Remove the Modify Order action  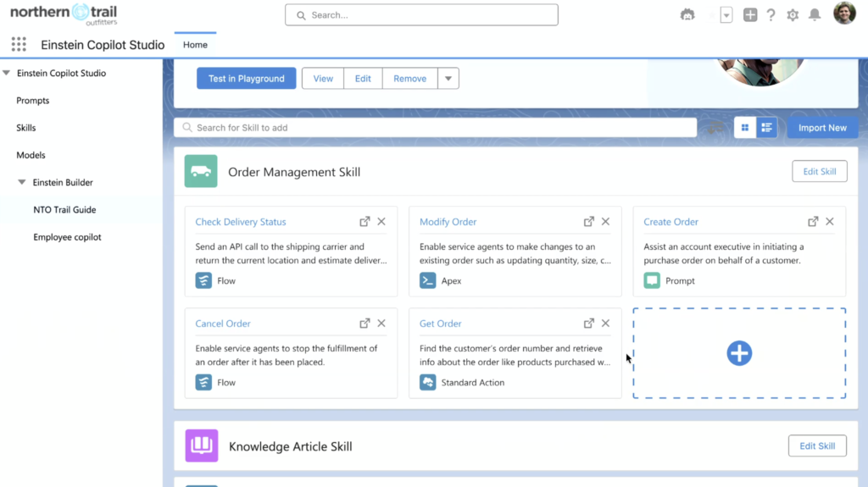point(605,221)
